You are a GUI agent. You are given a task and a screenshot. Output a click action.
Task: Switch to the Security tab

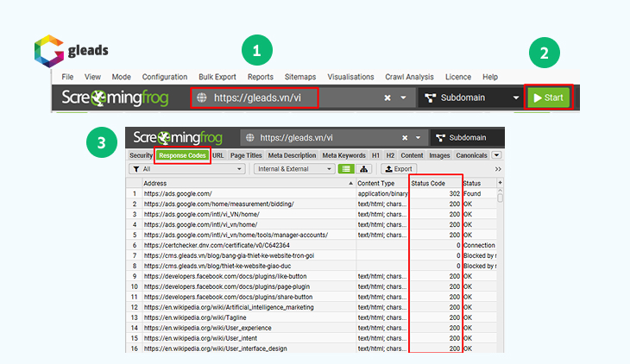(x=141, y=155)
